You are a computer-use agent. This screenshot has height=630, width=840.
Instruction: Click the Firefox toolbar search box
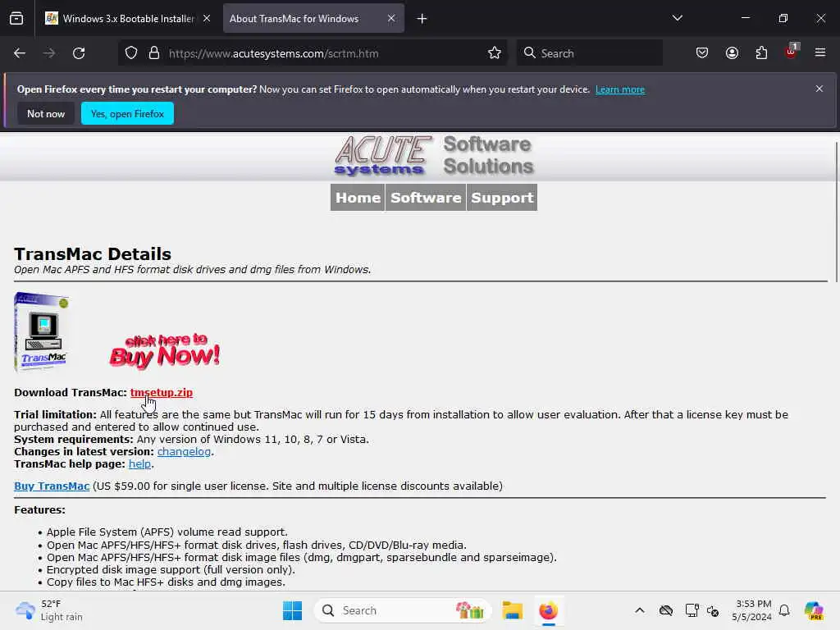pos(589,53)
